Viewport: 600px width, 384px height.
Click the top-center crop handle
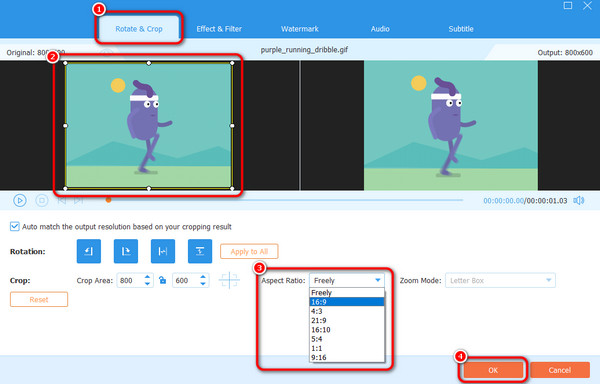click(149, 63)
